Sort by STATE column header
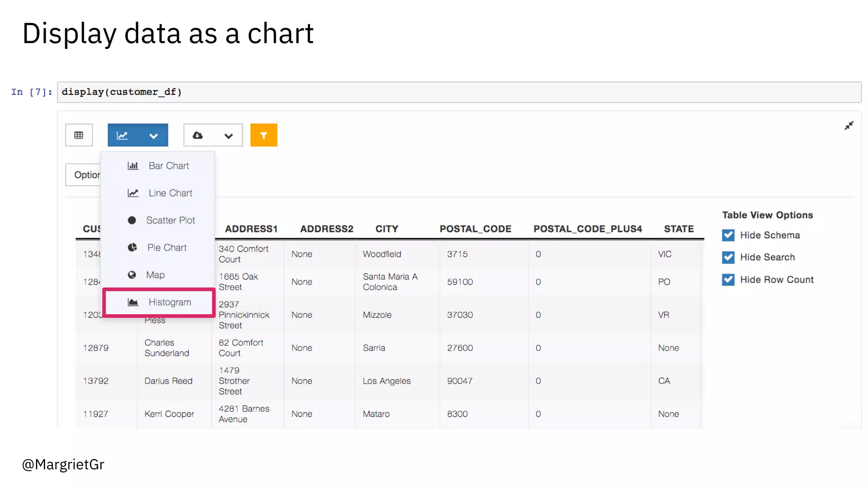Image resolution: width=868 pixels, height=488 pixels. pyautogui.click(x=679, y=229)
